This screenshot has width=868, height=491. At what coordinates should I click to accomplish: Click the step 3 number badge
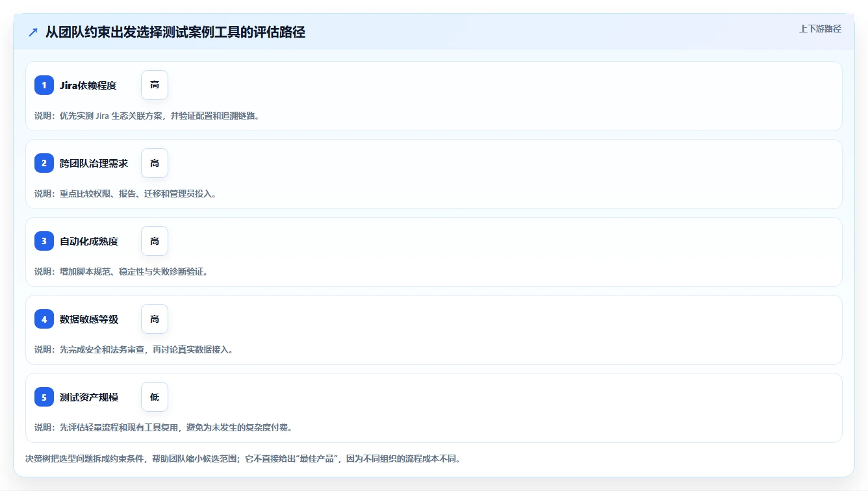point(44,241)
